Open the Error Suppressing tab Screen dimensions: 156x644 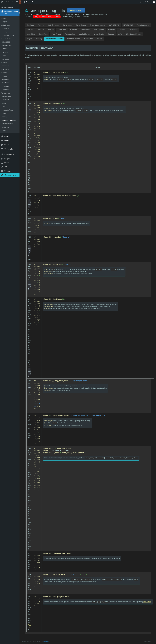tap(97, 25)
